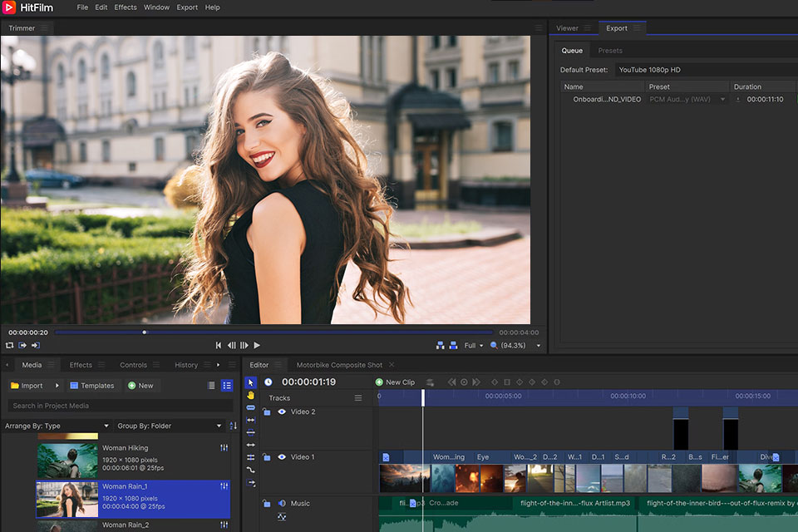The image size is (798, 532).
Task: Click composite shot options icon beside New Clip
Action: pos(430,382)
